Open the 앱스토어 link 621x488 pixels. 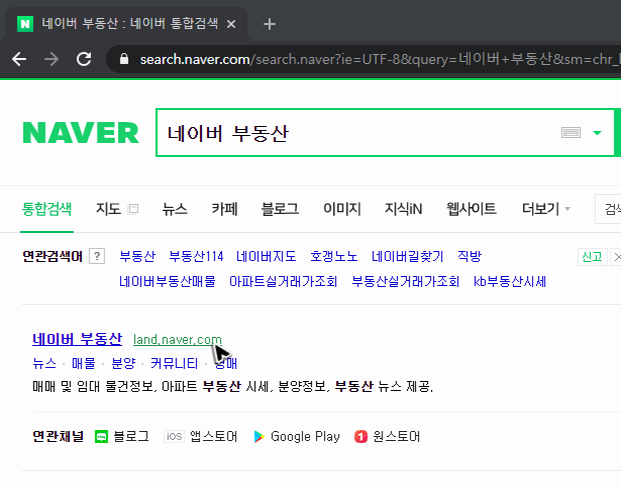click(213, 437)
